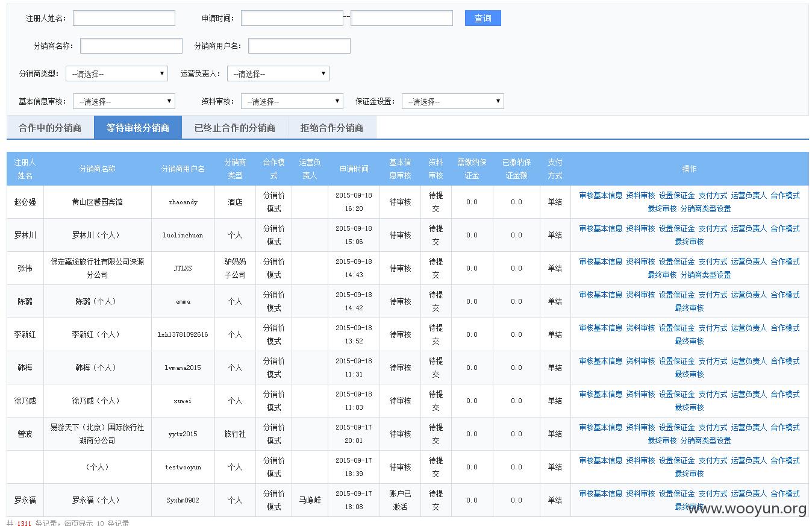Open the 已终止合作的分销商 tab
Viewport: 812px width, 526px height.
click(x=235, y=128)
